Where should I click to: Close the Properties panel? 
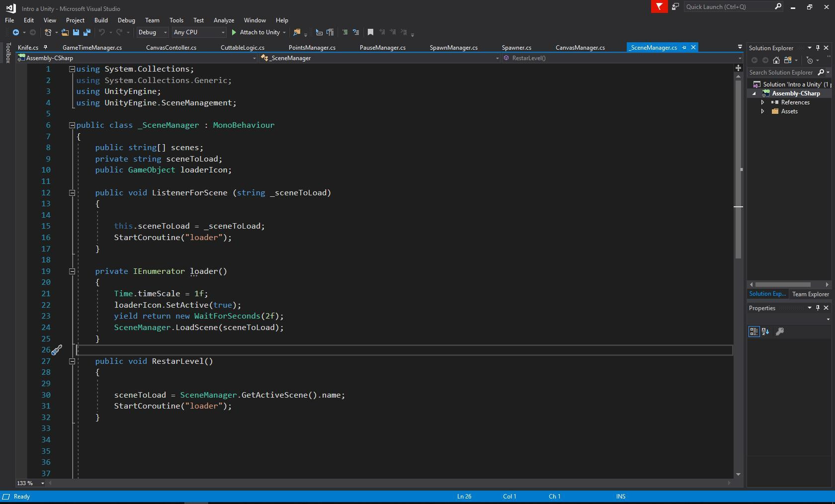coord(827,308)
